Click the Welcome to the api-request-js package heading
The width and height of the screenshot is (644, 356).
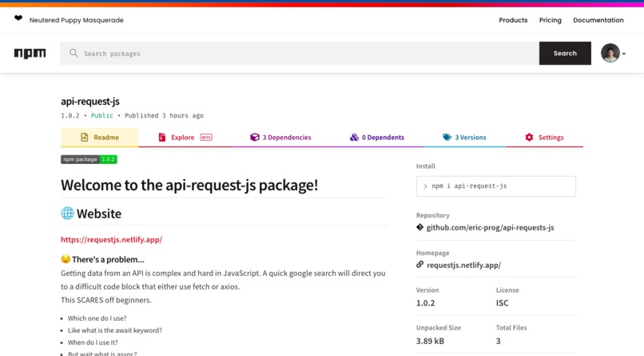pos(189,185)
